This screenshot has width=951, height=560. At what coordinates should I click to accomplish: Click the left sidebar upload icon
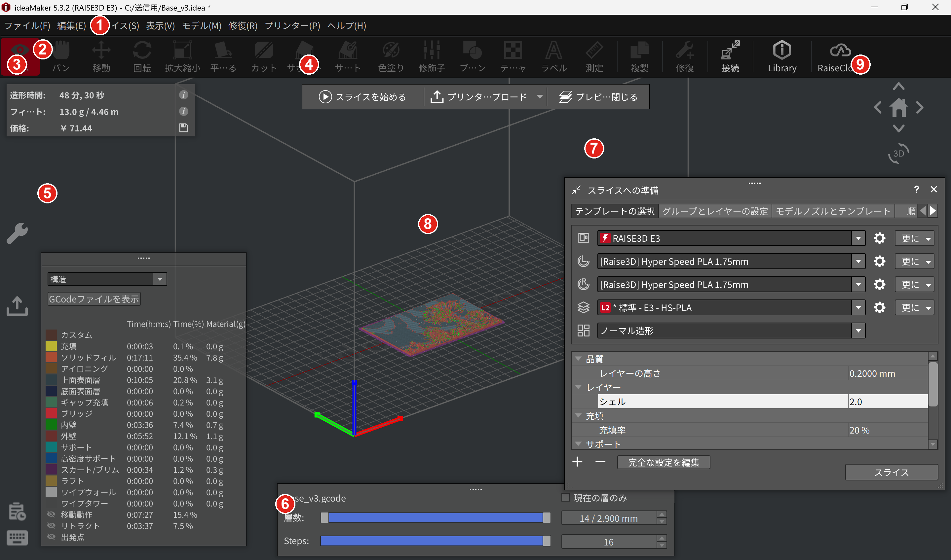tap(17, 306)
